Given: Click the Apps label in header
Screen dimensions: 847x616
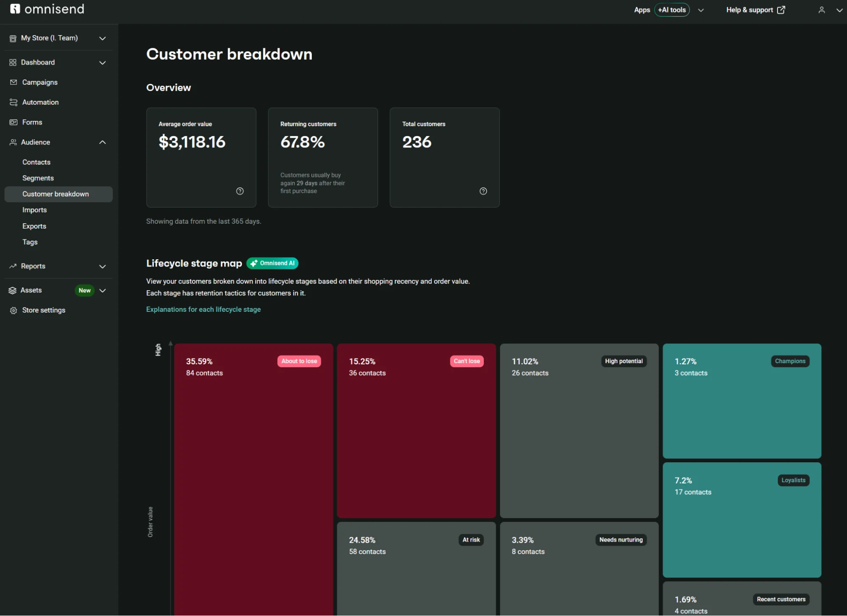Looking at the screenshot, I should coord(642,10).
